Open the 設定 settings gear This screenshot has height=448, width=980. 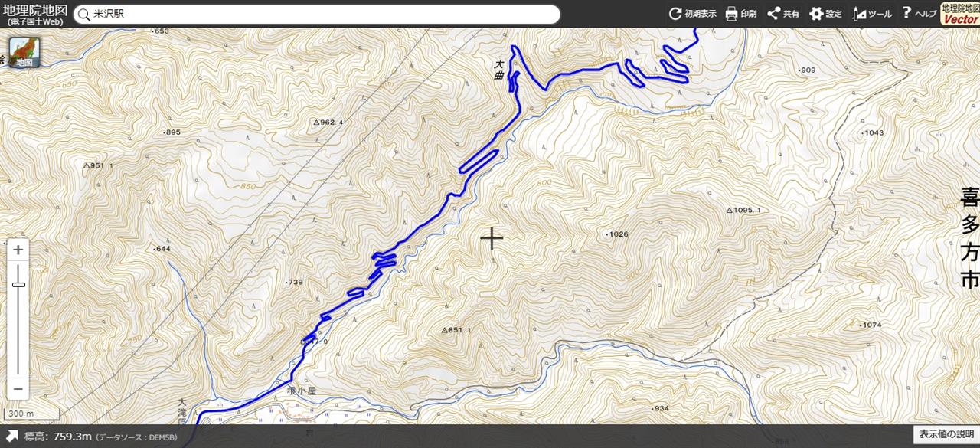point(825,14)
